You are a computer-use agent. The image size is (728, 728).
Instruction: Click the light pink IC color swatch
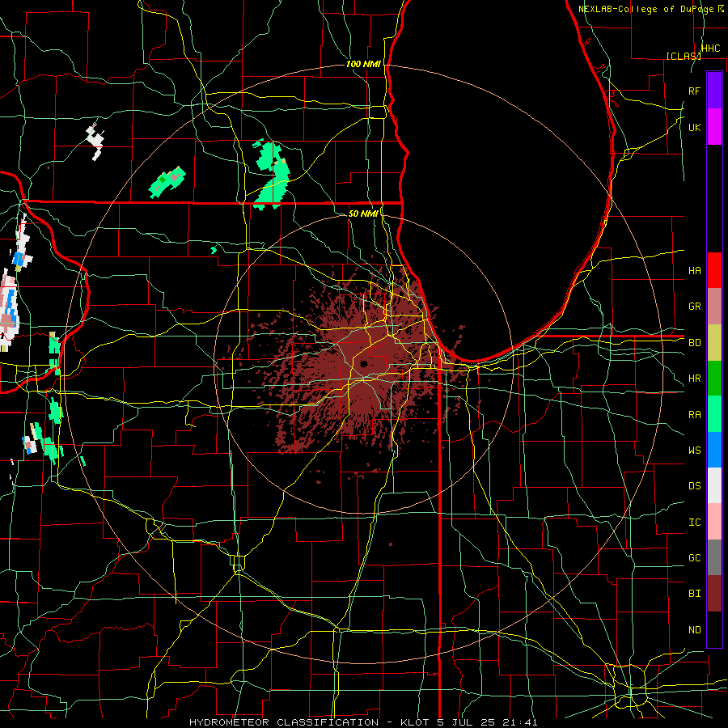[714, 522]
